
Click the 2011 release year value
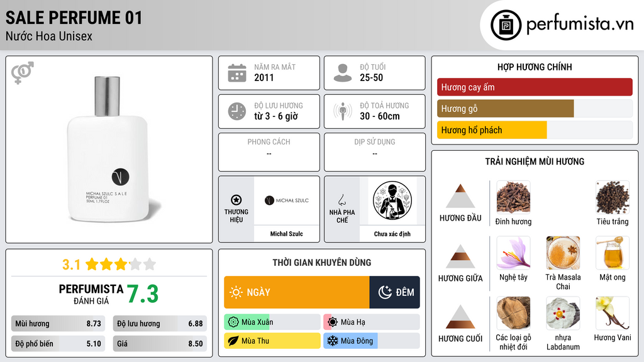coord(264,77)
